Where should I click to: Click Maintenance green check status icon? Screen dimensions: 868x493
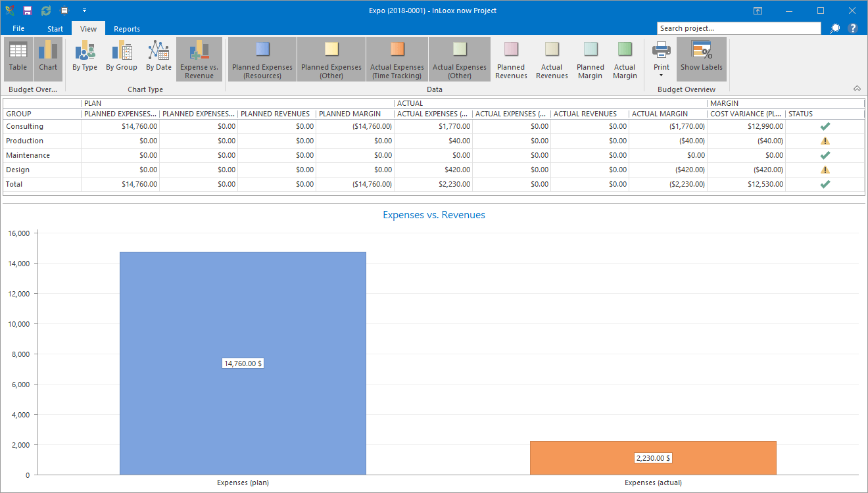pos(825,155)
